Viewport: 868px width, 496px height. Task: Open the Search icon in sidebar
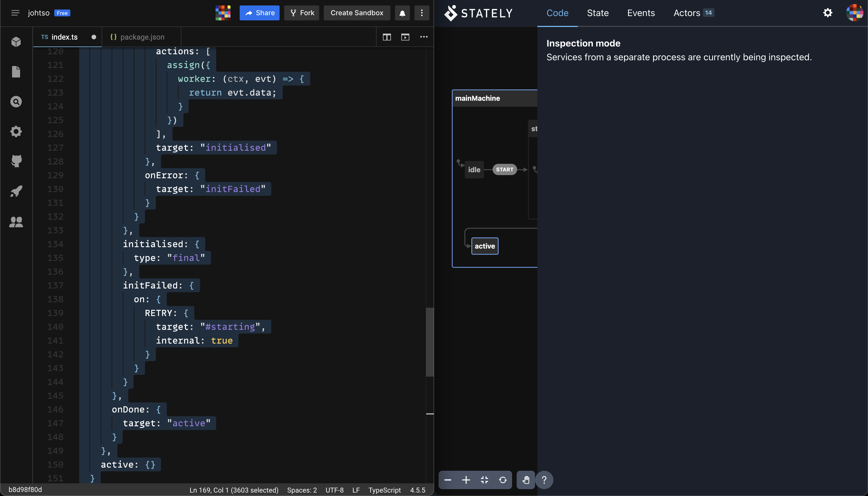(x=16, y=102)
